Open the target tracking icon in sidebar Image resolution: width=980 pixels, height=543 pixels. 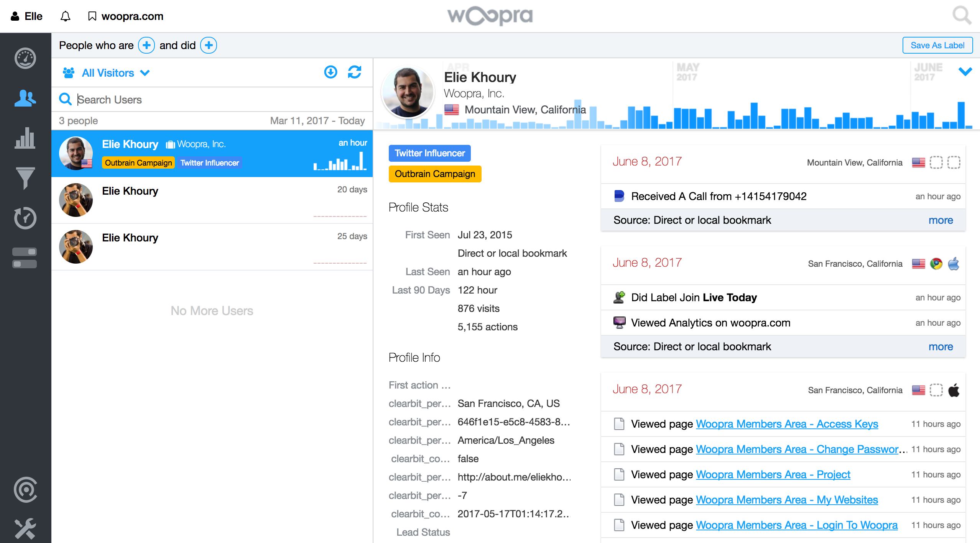tap(25, 489)
